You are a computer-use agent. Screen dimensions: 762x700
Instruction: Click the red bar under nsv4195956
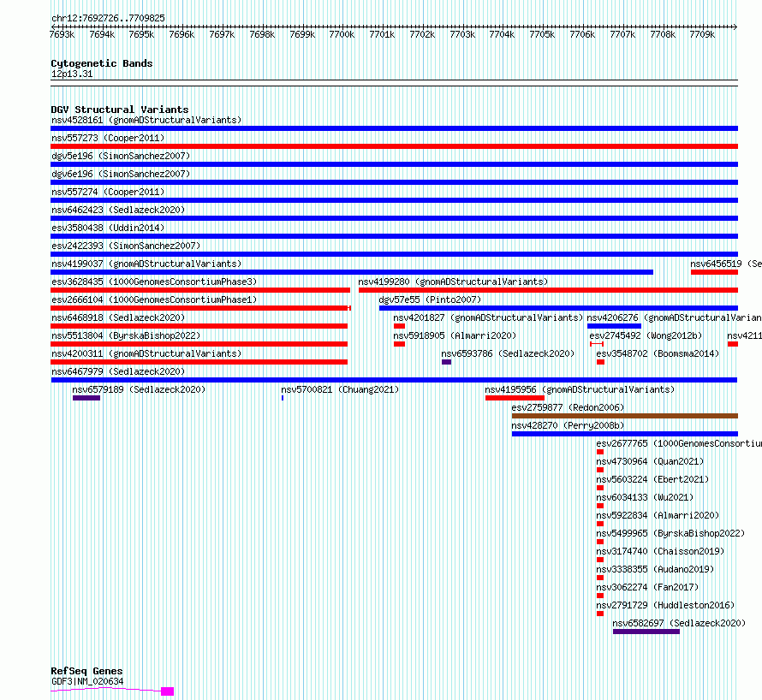pos(515,398)
